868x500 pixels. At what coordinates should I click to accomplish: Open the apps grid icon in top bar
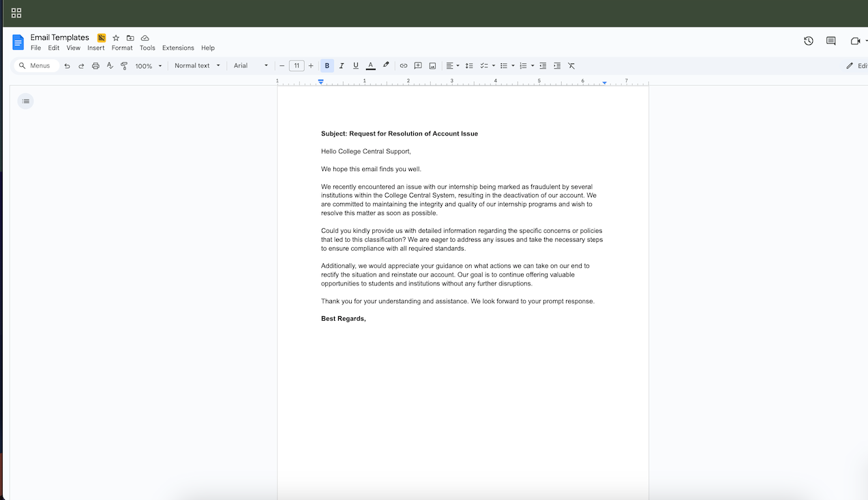pos(16,13)
